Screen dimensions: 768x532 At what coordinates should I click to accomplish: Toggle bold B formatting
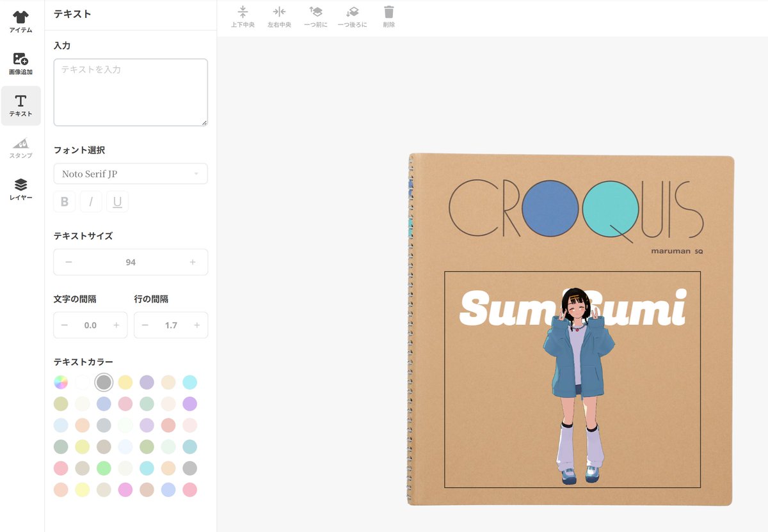65,202
